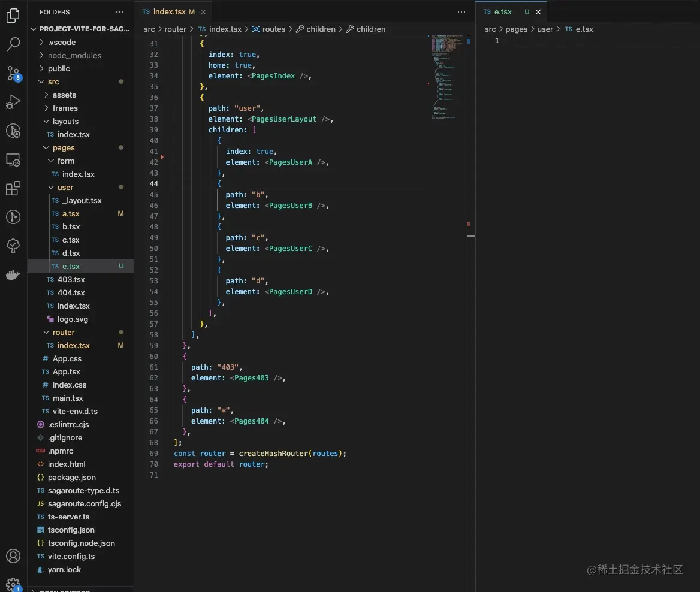This screenshot has width=700, height=592.
Task: Open the git graph circular icon
Action: click(13, 217)
